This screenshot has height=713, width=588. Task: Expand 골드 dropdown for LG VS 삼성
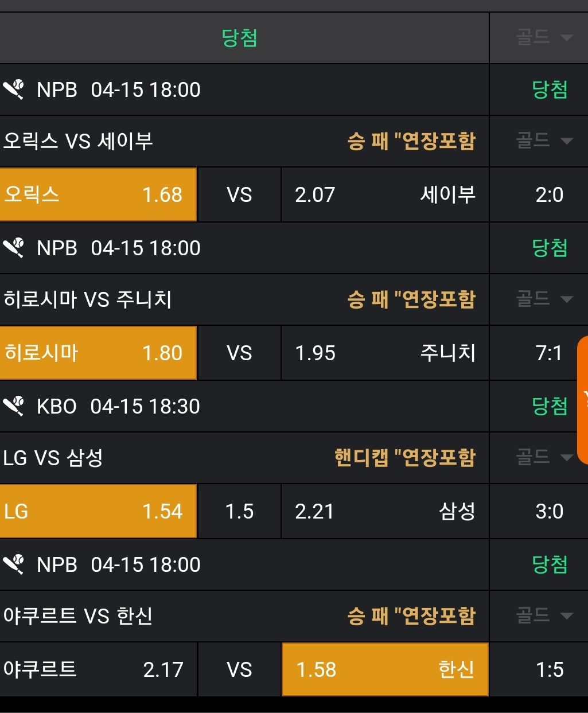pos(544,457)
